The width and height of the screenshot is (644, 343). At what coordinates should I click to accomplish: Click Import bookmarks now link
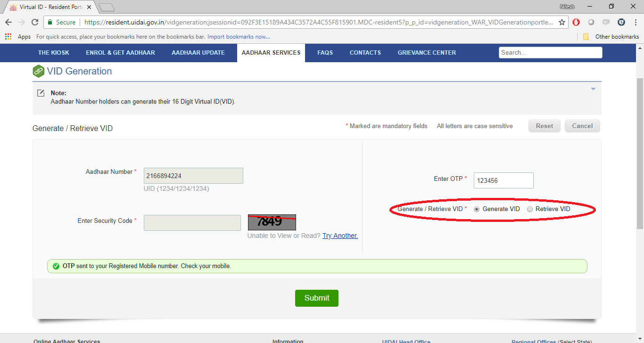239,36
